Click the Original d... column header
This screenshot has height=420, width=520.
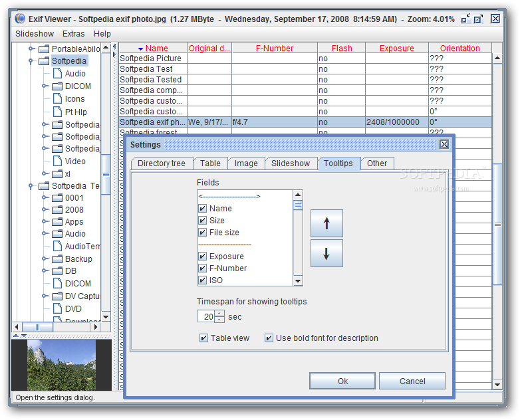tap(209, 49)
